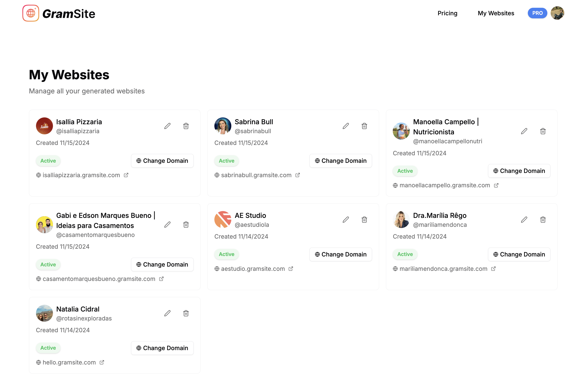Click the PRO plan badge
This screenshot has height=392, width=585.
pos(537,13)
